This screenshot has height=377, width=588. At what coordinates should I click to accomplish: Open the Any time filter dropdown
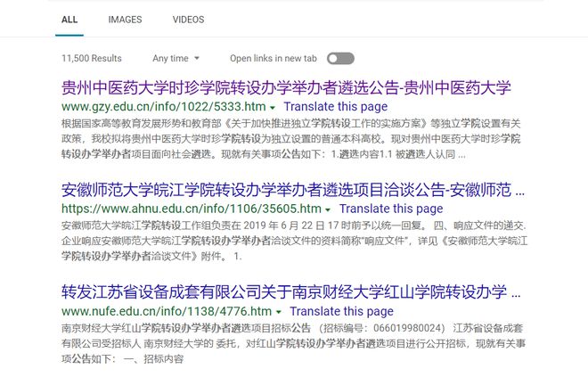coord(176,58)
